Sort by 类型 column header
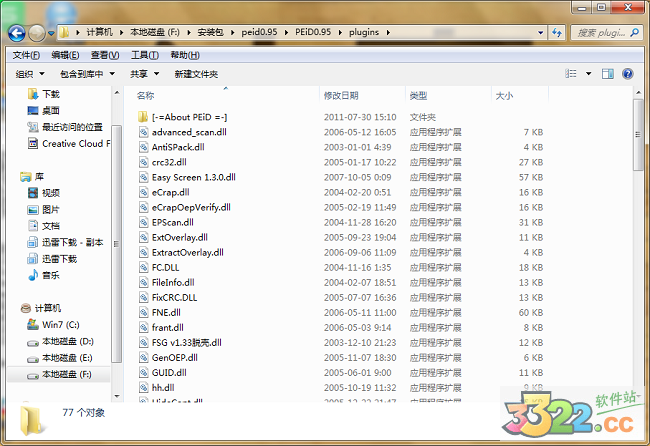This screenshot has height=446, width=650. click(418, 96)
